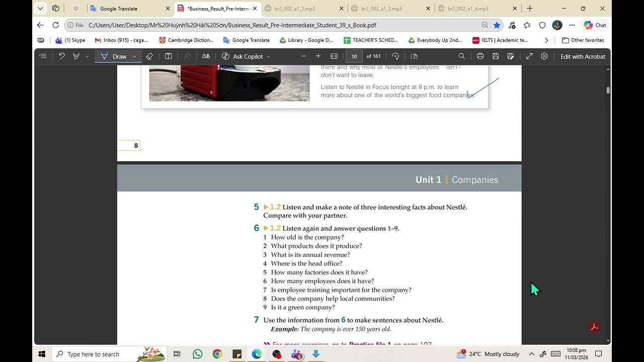Close the br2_002_a1_2.mp3 tab
644x362 pixels.
tap(342, 9)
